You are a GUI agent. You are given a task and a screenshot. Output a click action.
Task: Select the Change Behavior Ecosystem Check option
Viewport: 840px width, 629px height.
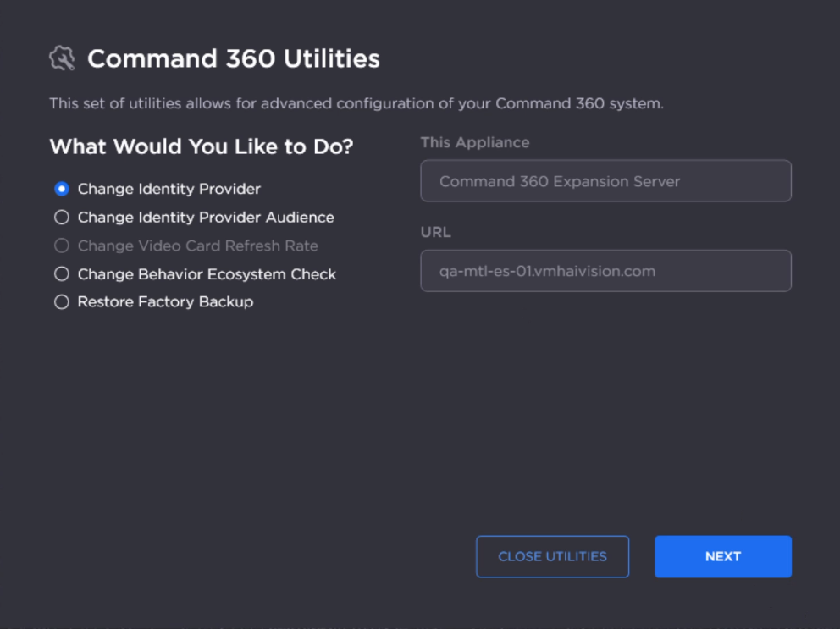60,274
